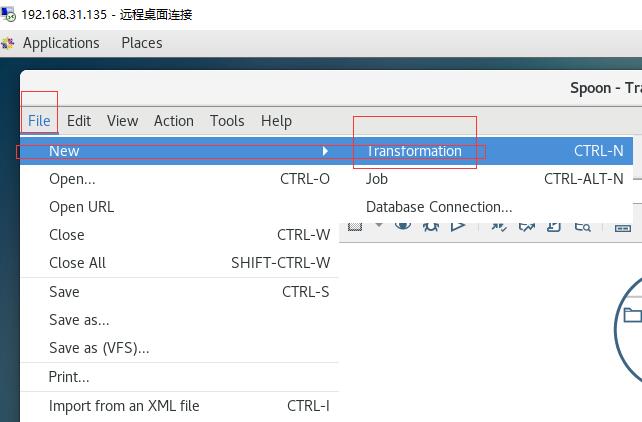The width and height of the screenshot is (642, 422).
Task: Click the replay transformation arrow icon
Action: point(458,226)
